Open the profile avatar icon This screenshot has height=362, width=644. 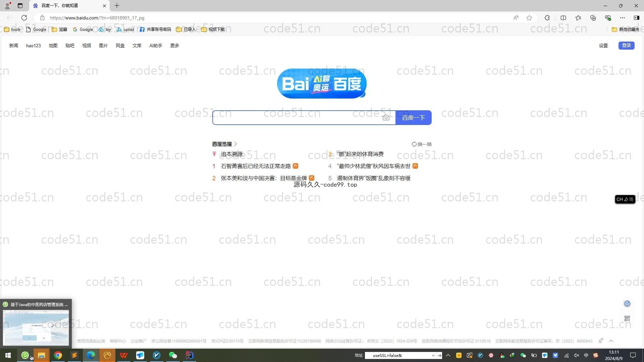(7, 5)
